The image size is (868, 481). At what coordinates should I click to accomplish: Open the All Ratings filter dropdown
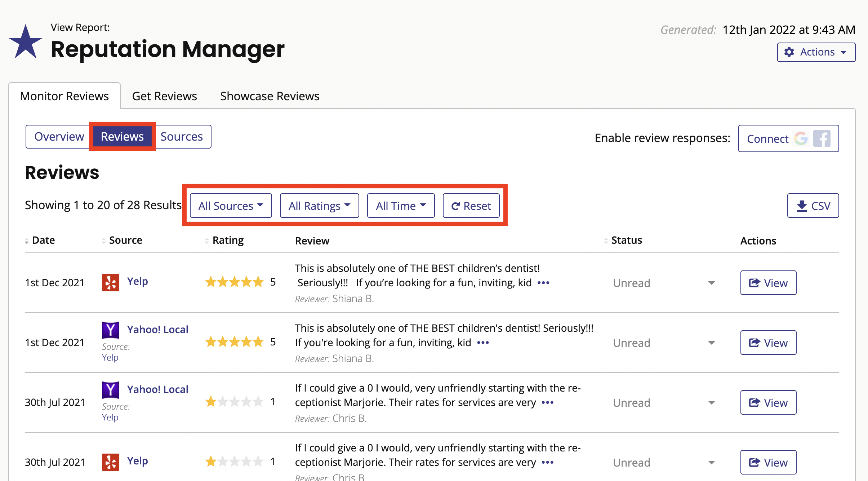click(320, 206)
